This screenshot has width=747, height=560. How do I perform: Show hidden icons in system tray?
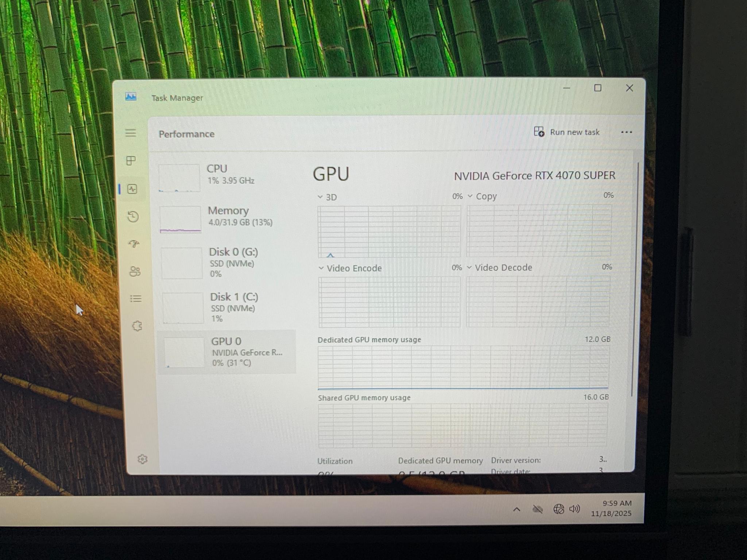tap(516, 509)
